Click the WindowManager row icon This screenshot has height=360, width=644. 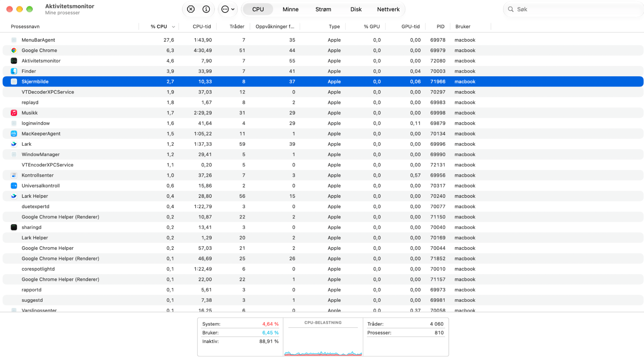click(14, 154)
